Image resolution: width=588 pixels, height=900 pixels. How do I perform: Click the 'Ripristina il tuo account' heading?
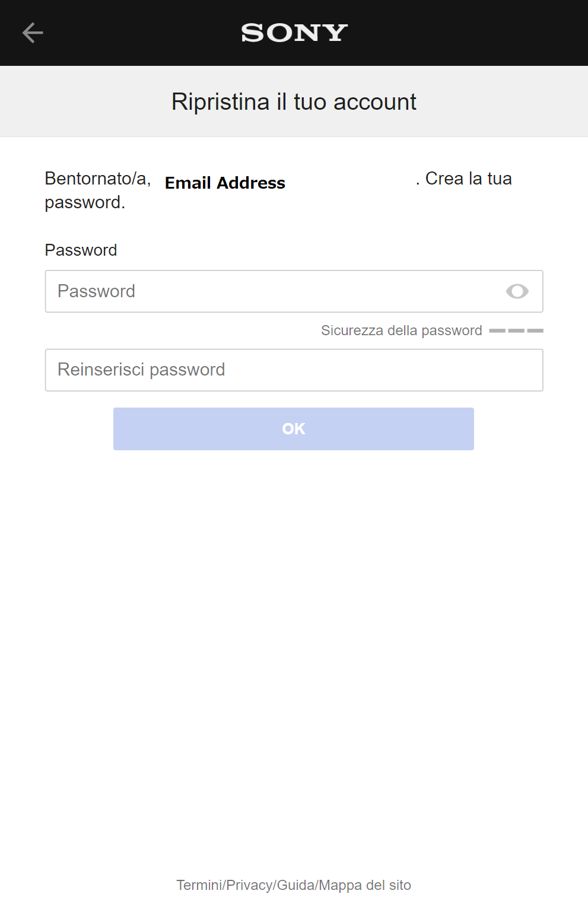pos(294,101)
